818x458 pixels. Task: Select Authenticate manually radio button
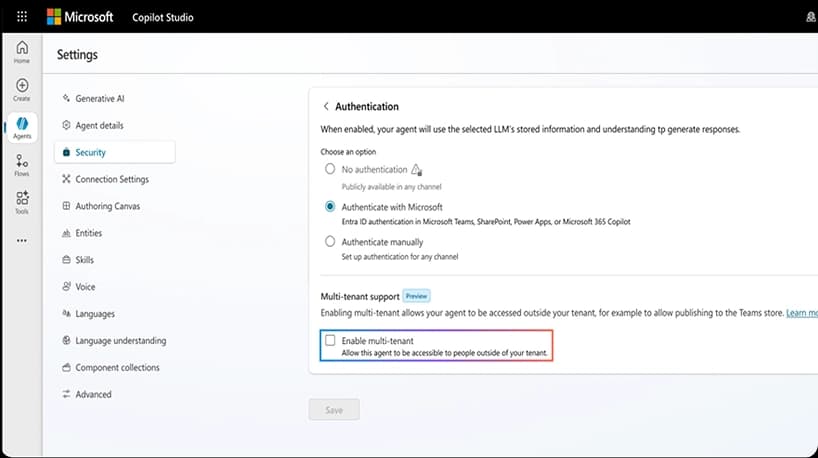pyautogui.click(x=330, y=242)
